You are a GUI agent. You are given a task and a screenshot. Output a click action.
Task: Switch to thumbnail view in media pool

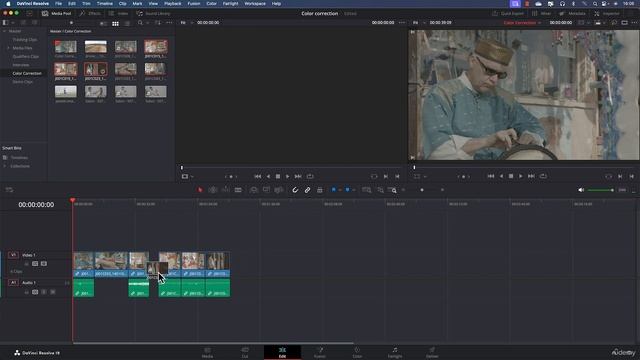tap(116, 23)
